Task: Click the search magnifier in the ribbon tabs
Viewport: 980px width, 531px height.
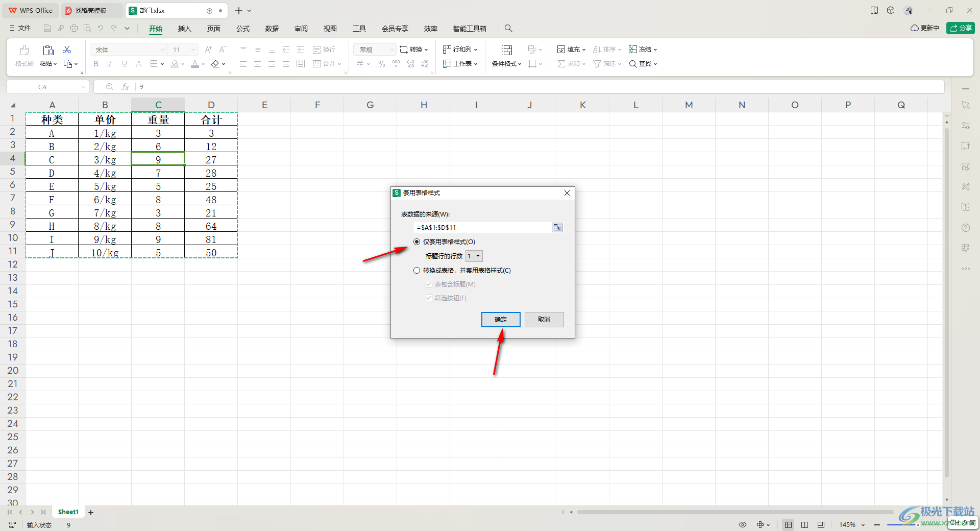Action: click(508, 29)
